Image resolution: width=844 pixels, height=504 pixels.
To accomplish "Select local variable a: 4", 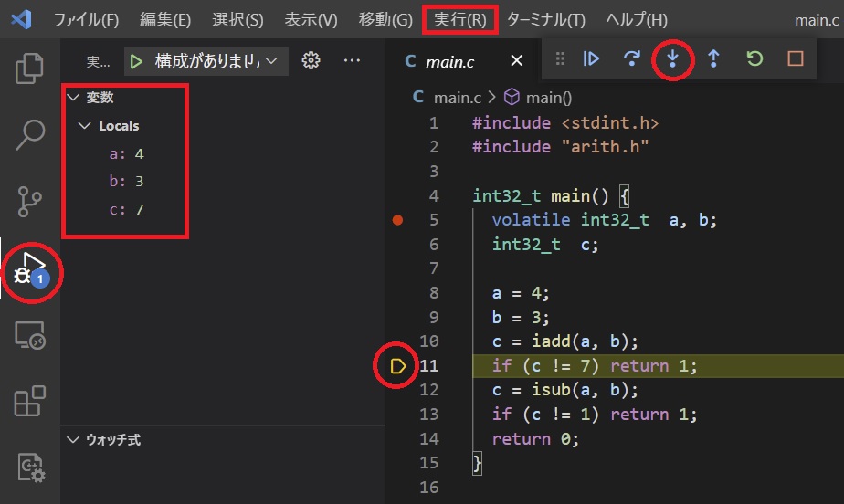I will pos(126,153).
